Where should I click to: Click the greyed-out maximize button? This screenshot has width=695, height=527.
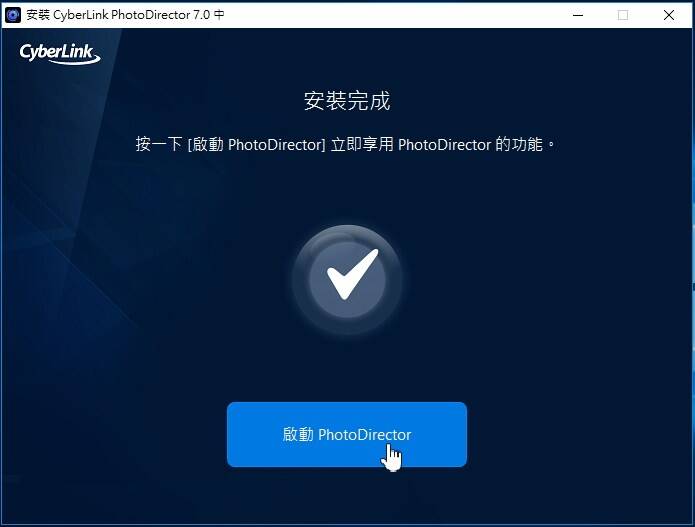pyautogui.click(x=623, y=15)
